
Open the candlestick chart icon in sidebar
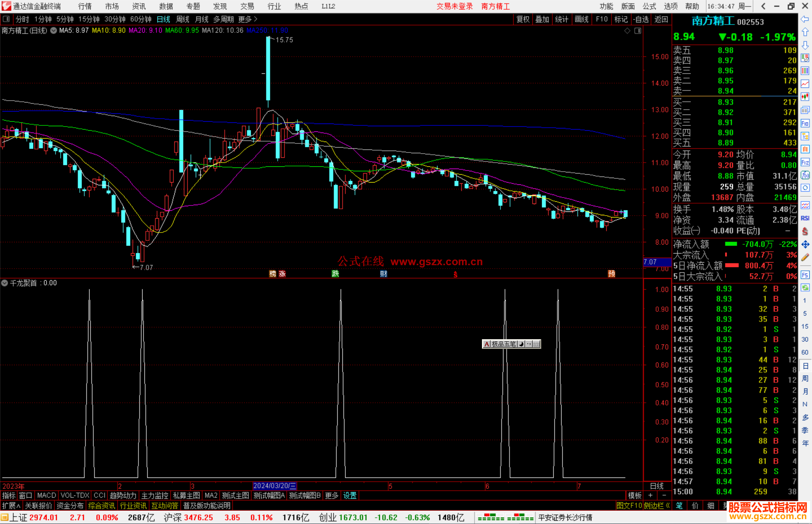tap(805, 97)
